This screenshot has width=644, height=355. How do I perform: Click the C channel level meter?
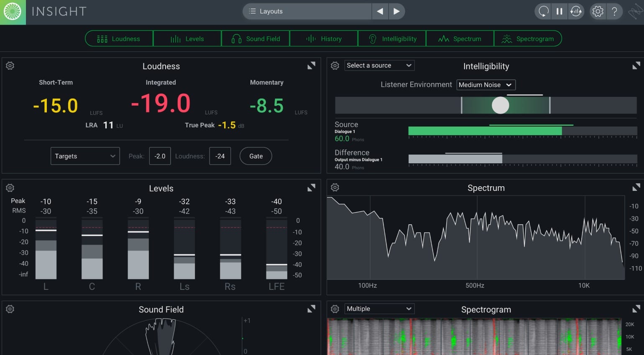pos(92,248)
